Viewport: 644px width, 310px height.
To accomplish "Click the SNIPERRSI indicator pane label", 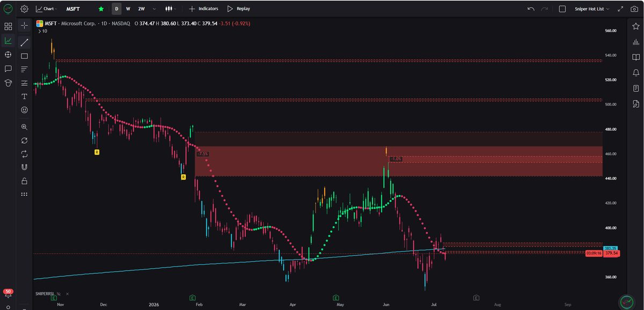I will pos(45,294).
